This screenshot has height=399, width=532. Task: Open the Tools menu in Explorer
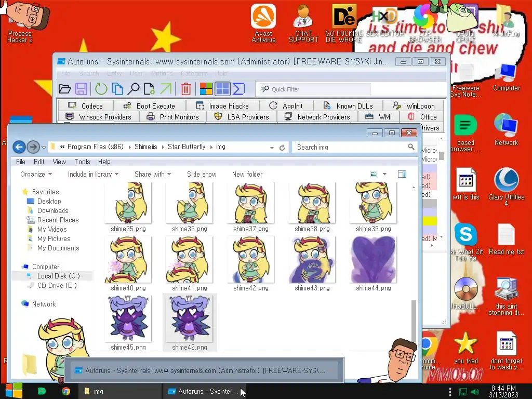coord(82,162)
